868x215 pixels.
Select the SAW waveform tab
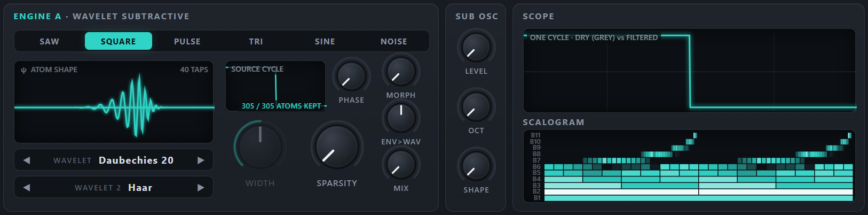click(50, 41)
